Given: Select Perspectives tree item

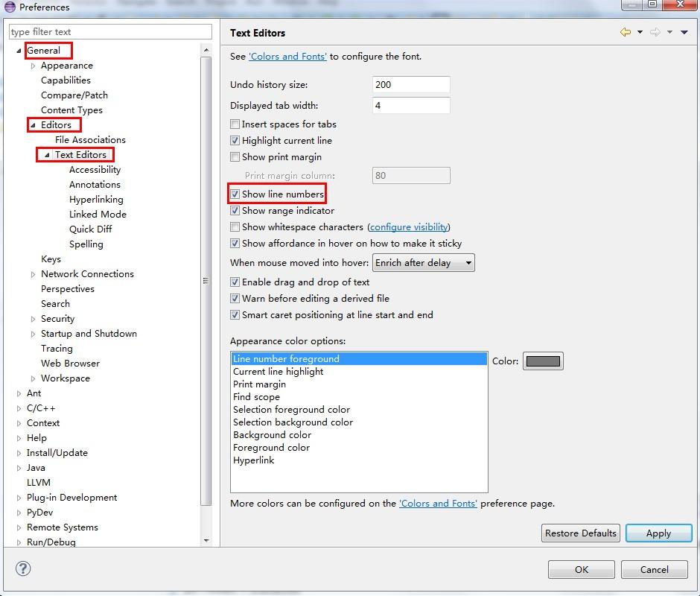Looking at the screenshot, I should pyautogui.click(x=68, y=288).
